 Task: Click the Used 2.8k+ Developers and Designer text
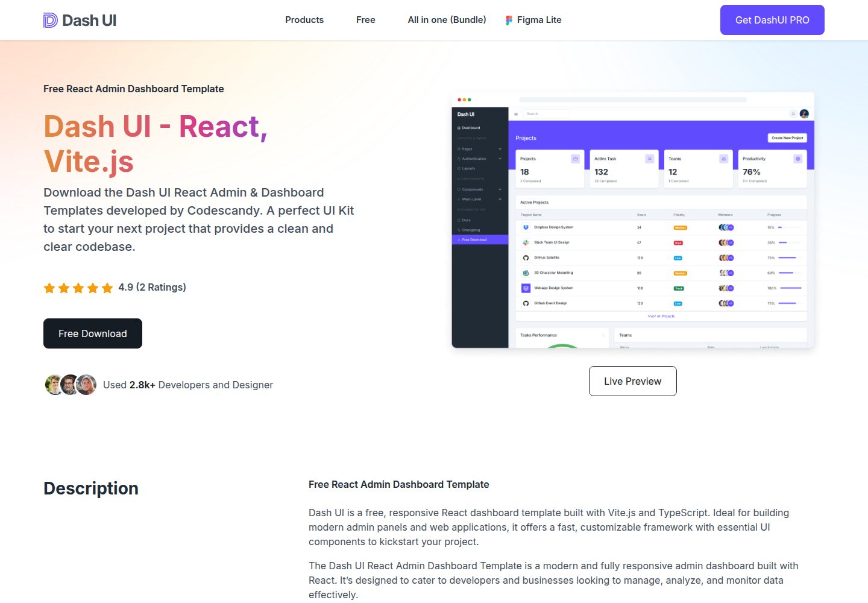pos(188,385)
